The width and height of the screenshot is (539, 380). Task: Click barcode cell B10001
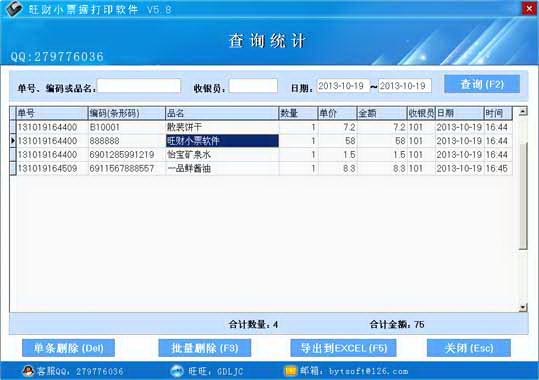126,127
